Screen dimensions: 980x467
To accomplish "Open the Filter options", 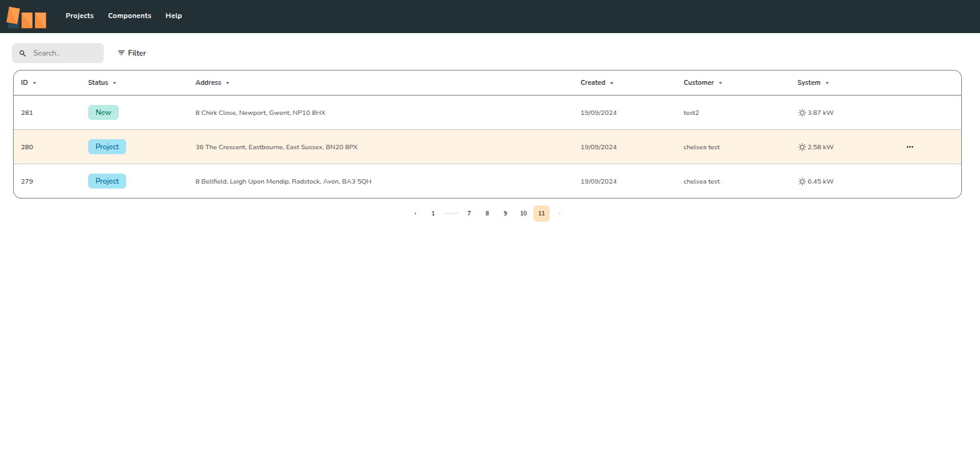I will (132, 53).
